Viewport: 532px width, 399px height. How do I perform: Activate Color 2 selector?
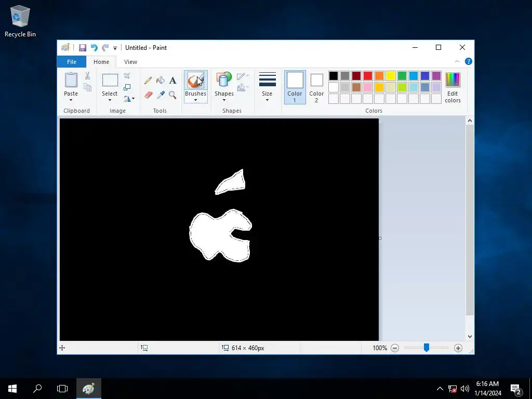[316, 87]
